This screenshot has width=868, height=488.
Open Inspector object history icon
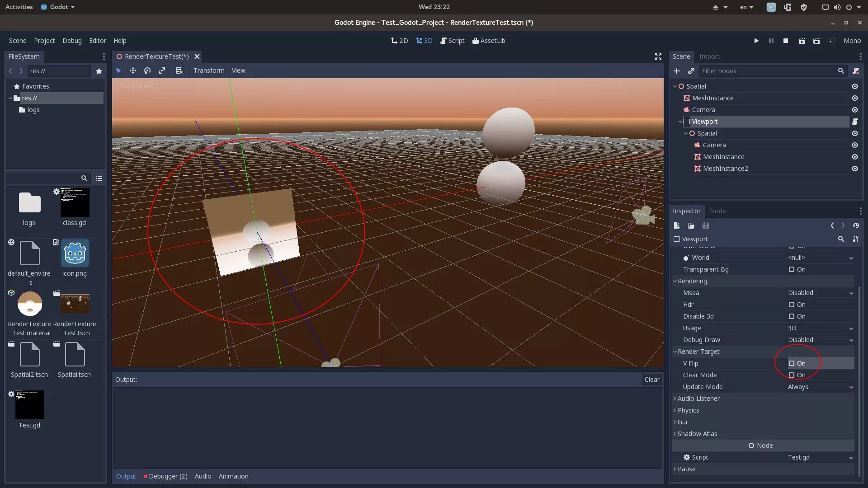pyautogui.click(x=856, y=225)
